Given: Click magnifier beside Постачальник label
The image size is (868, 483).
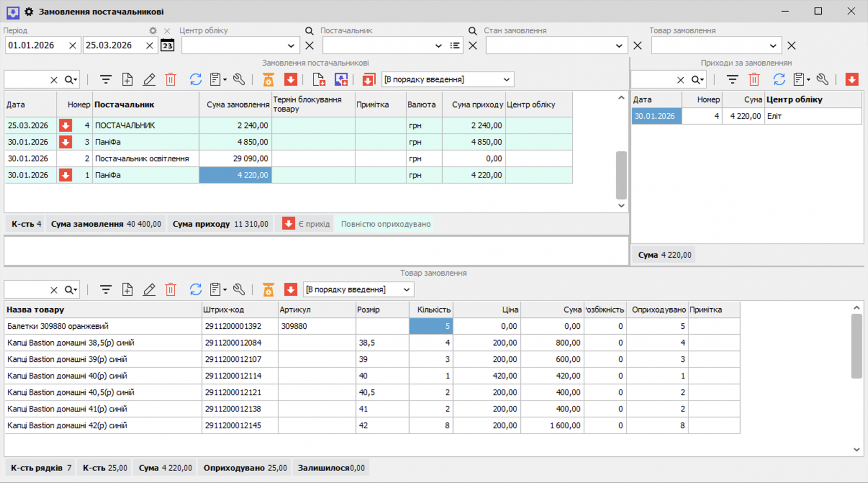Looking at the screenshot, I should click(473, 31).
